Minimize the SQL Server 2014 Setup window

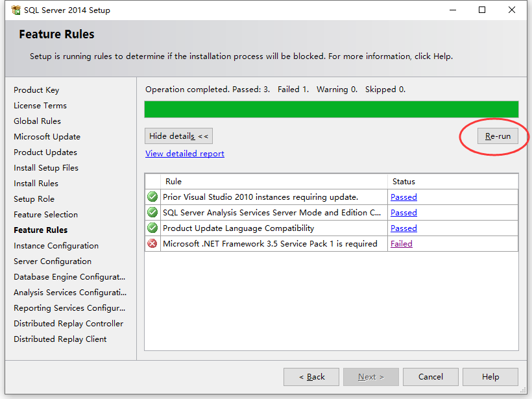453,10
